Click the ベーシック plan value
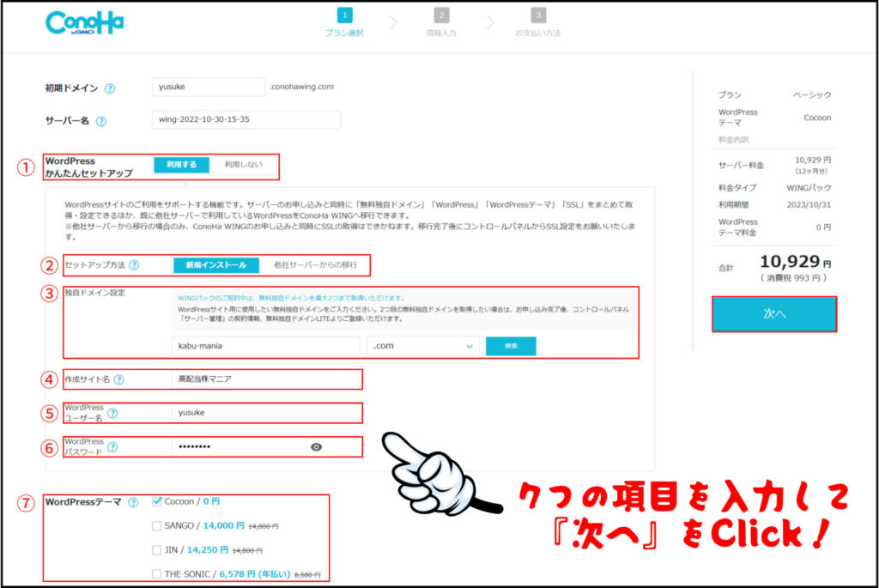 pyautogui.click(x=812, y=94)
